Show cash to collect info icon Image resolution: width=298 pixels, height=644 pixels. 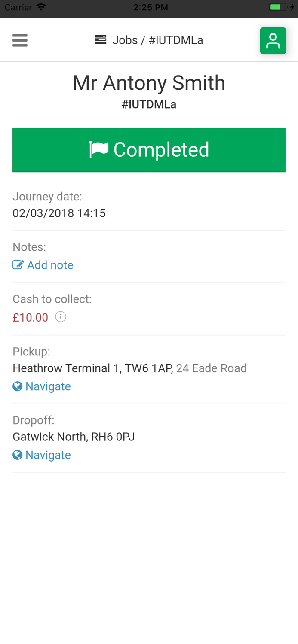coord(61,317)
